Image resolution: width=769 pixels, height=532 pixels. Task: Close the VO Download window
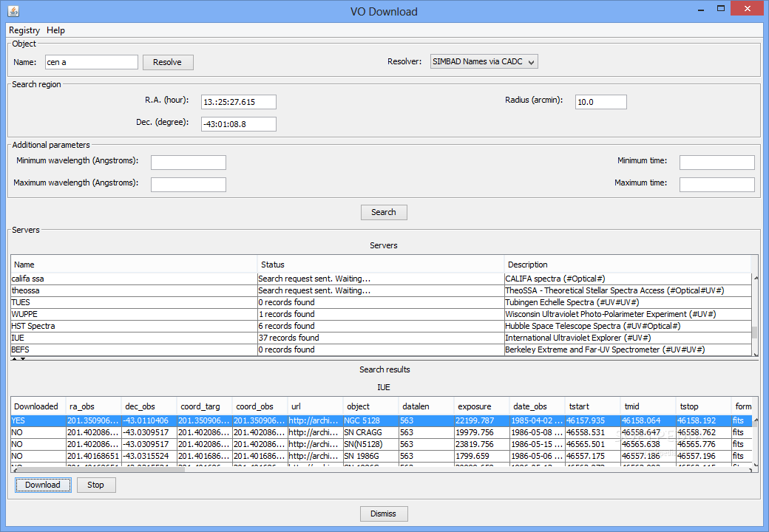[x=747, y=8]
